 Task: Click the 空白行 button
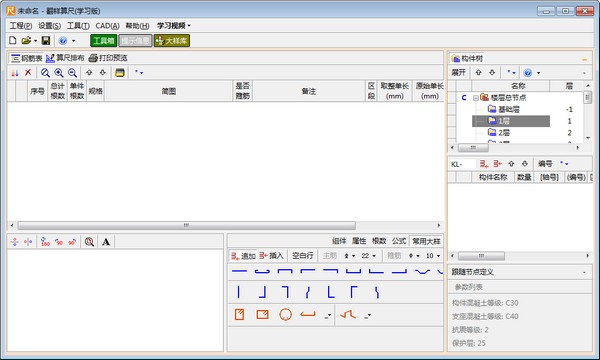click(302, 256)
